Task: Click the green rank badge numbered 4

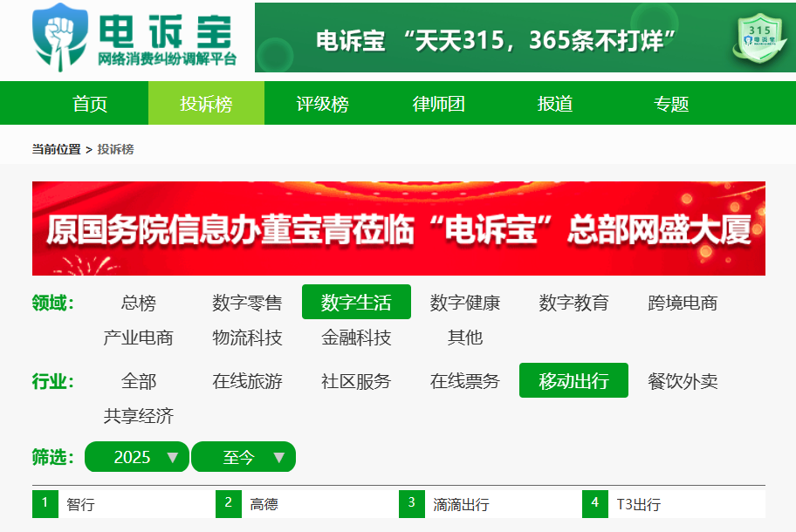Action: click(595, 503)
